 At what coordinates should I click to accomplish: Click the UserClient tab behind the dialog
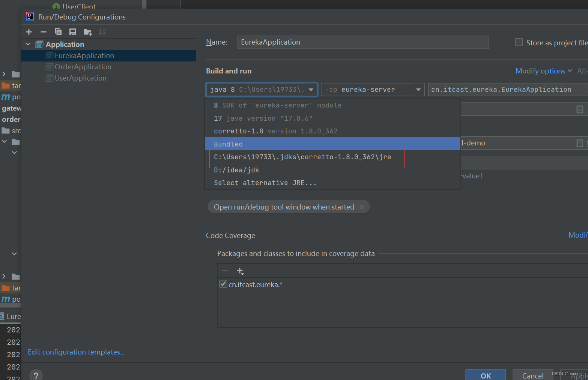(74, 6)
